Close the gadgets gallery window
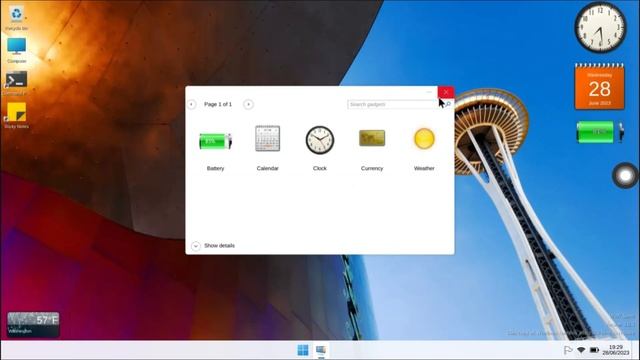This screenshot has width=640, height=360. pos(446,92)
